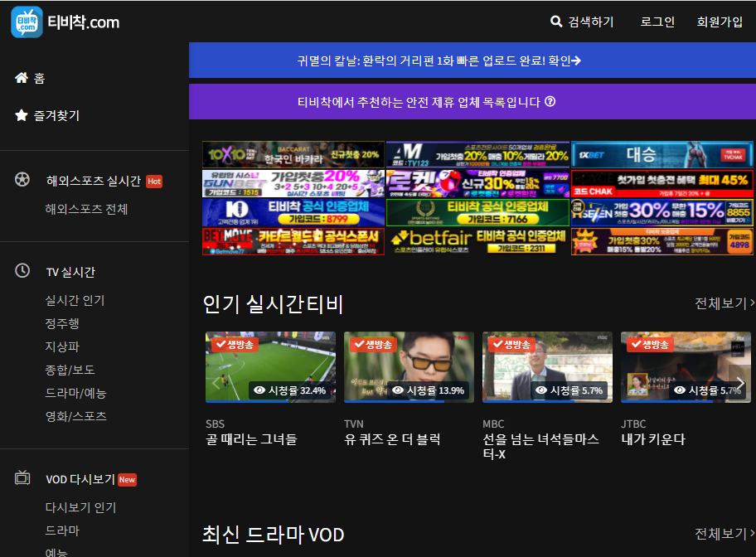
Task: Slide carousel right with the arrow
Action: (x=740, y=384)
